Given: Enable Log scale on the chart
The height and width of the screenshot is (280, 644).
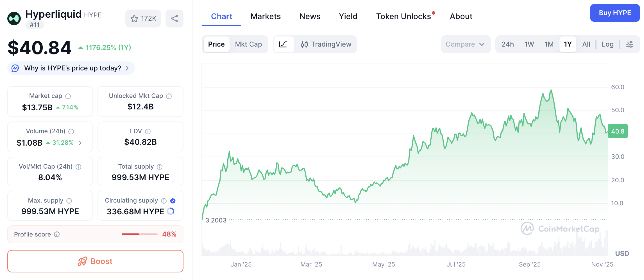Looking at the screenshot, I should 607,44.
